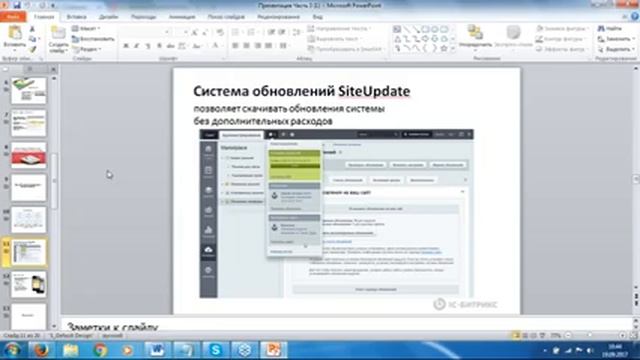Click the Save icon in the quick access toolbar
This screenshot has width=640, height=360.
tap(17, 5)
